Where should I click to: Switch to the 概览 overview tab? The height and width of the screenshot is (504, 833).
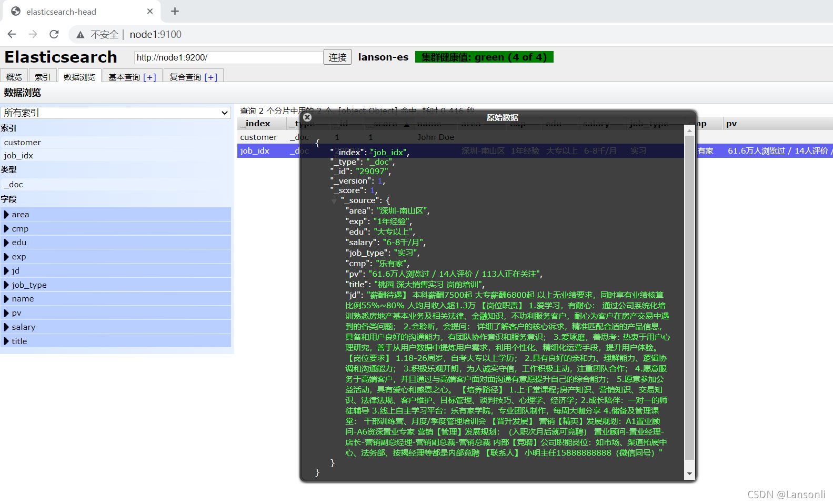point(14,77)
